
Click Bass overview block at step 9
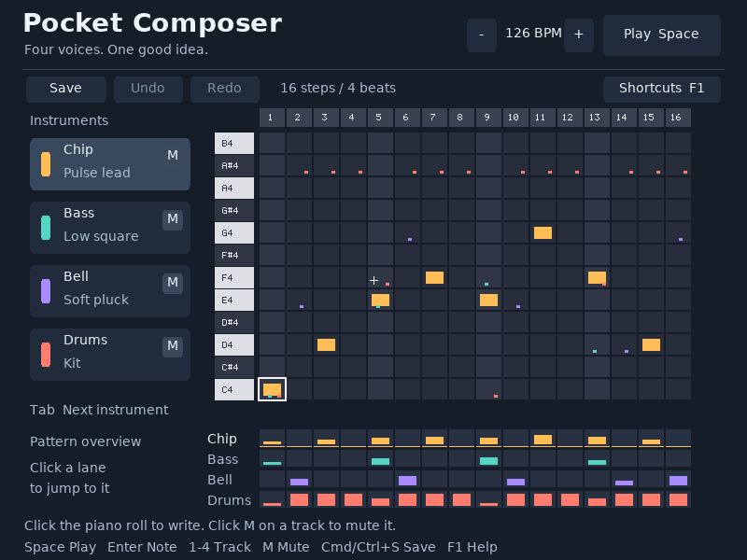pyautogui.click(x=488, y=461)
